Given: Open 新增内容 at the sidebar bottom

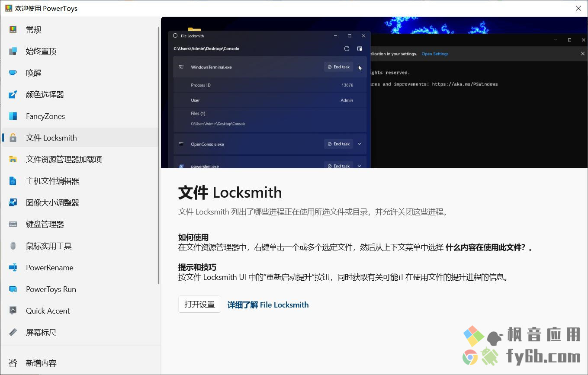Looking at the screenshot, I should coord(80,363).
